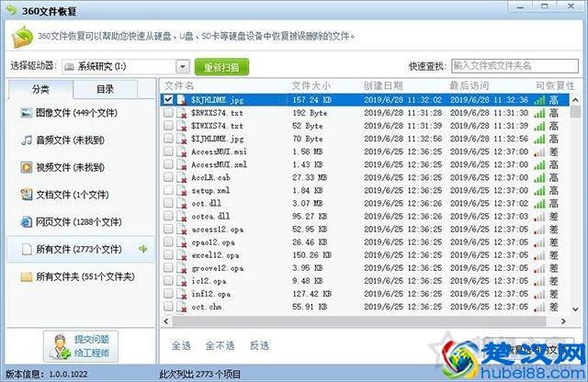Click the status text 此次列出 2773 个项目
The image size is (588, 382).
[200, 374]
